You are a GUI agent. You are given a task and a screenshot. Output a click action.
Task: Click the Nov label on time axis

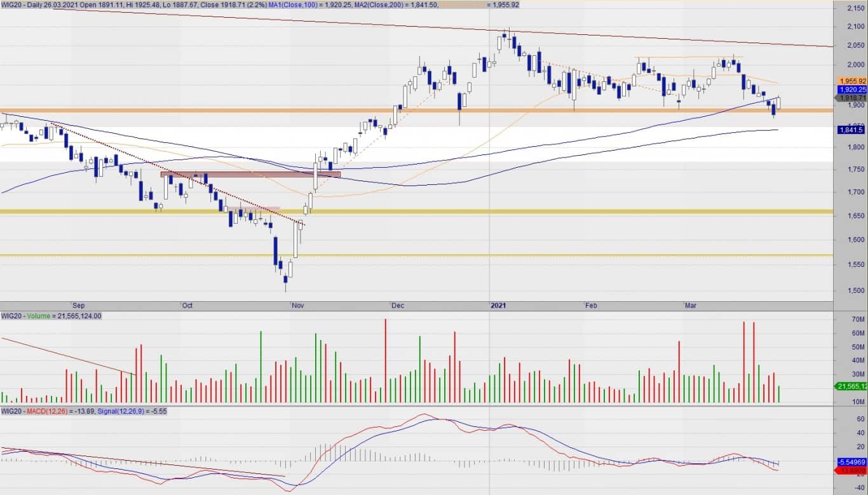[x=297, y=306]
